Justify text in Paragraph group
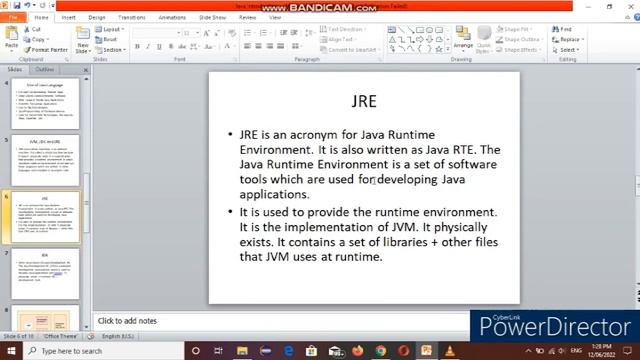640x360 pixels. point(280,46)
